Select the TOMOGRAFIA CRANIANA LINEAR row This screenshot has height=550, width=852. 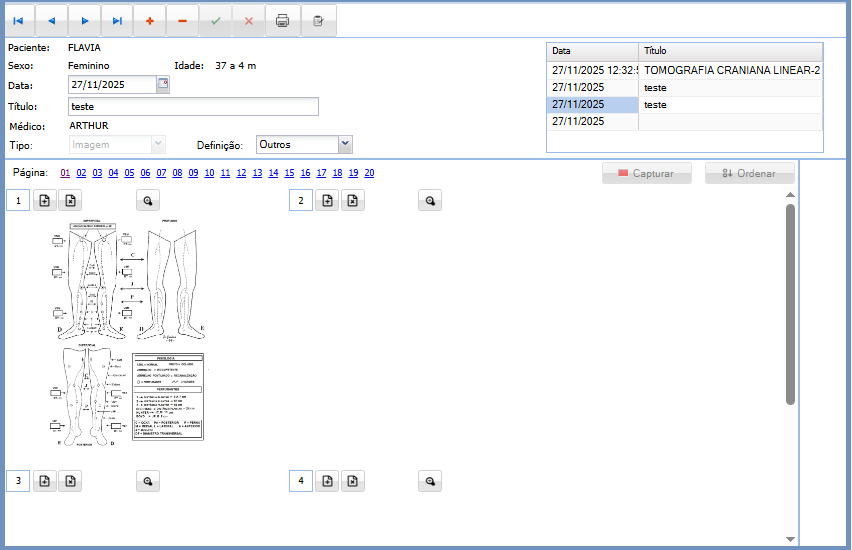(x=684, y=70)
